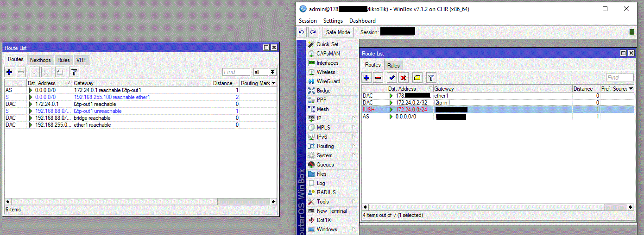This screenshot has height=235, width=644.
Task: Select the 192.168.255.100 reachable ether1 route
Action: pyautogui.click(x=140, y=97)
